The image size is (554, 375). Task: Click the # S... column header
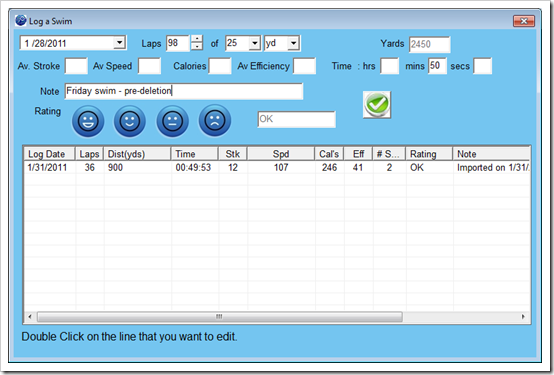coord(389,154)
